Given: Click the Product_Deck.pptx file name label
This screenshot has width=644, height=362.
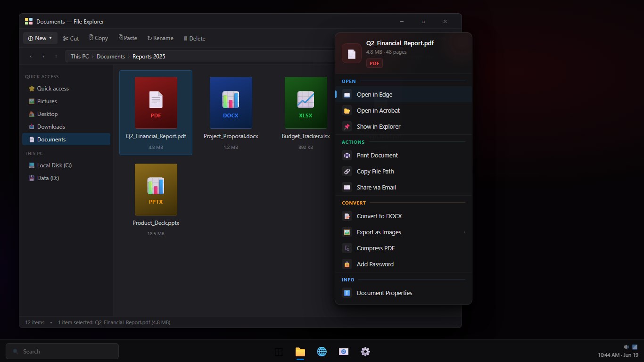Looking at the screenshot, I should click(156, 223).
